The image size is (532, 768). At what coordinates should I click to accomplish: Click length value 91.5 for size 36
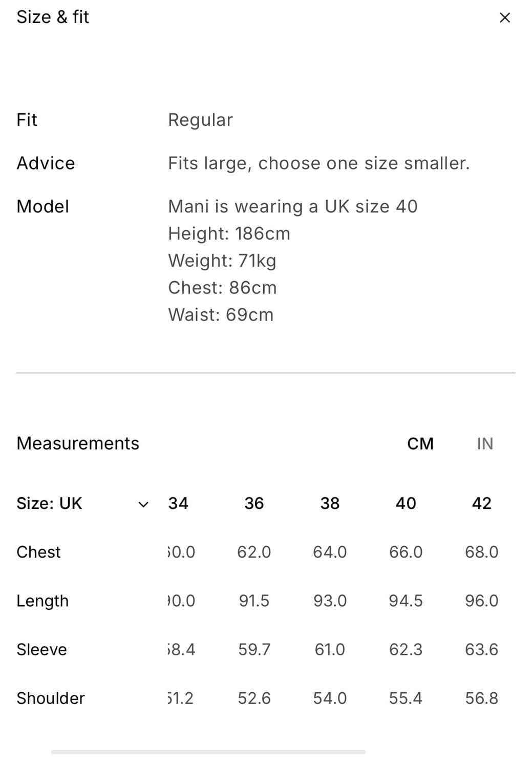click(254, 601)
